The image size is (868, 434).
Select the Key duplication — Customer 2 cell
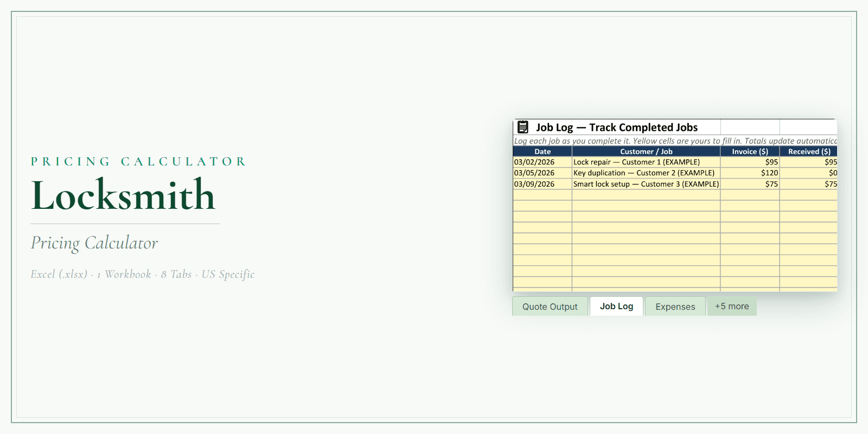pyautogui.click(x=646, y=173)
